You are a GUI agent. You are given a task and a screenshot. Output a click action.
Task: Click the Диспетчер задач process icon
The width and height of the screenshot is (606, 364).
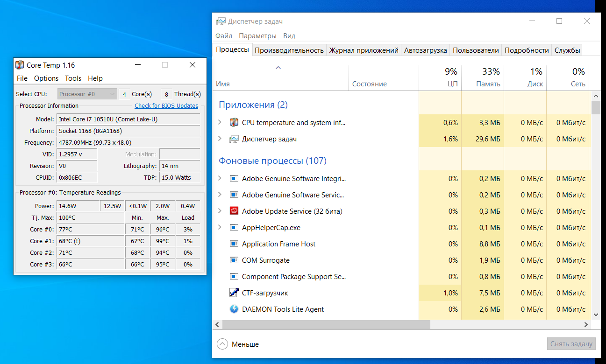[234, 139]
